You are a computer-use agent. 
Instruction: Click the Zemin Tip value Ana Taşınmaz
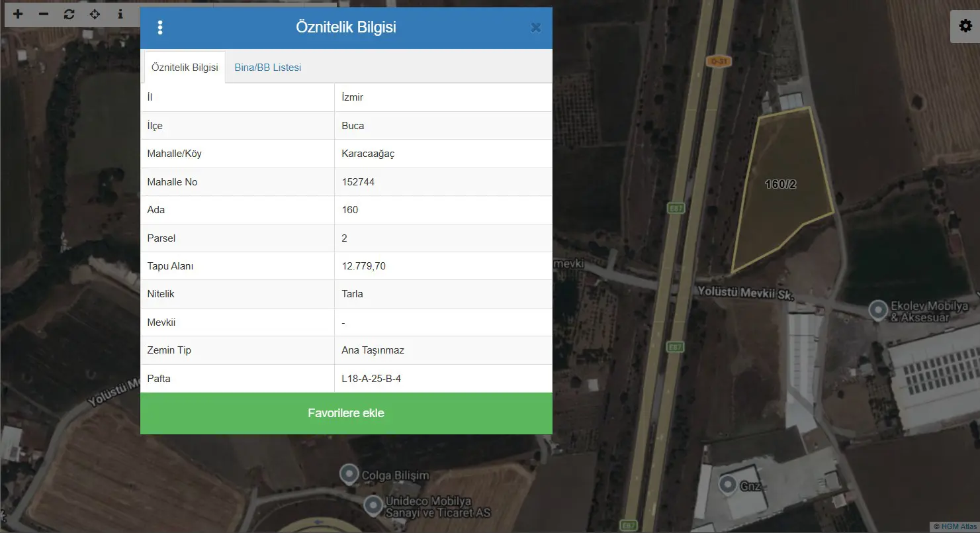click(373, 350)
